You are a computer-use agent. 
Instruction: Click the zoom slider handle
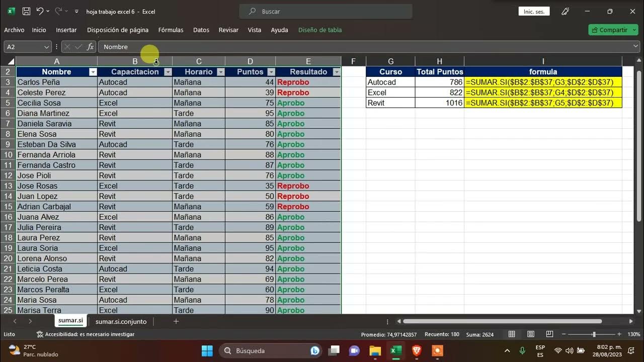tap(594, 334)
